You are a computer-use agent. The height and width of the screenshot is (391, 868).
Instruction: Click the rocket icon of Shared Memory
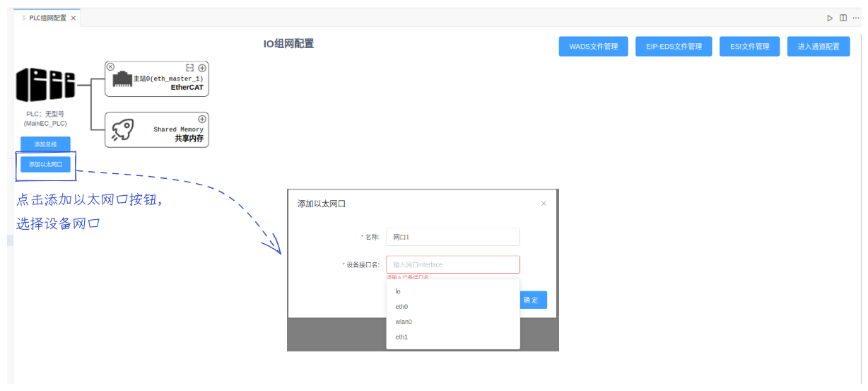click(x=123, y=131)
